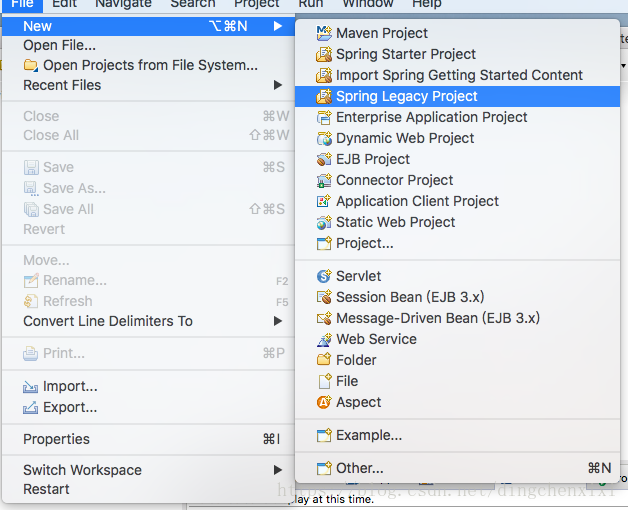Click the Web Service icon
The width and height of the screenshot is (628, 510).
point(324,339)
